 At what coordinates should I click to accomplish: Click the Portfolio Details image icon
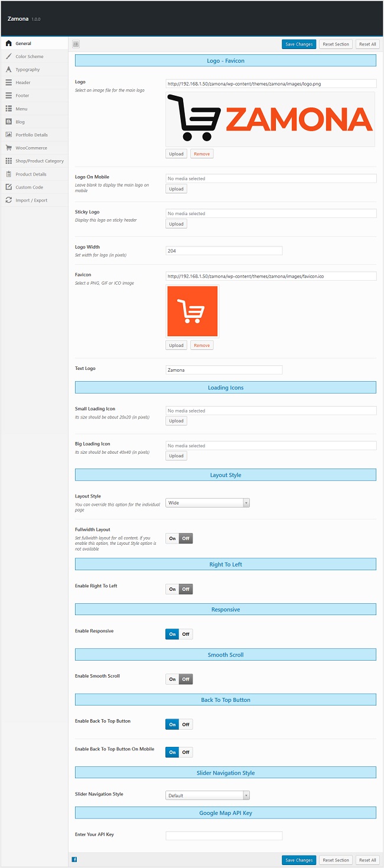point(8,135)
